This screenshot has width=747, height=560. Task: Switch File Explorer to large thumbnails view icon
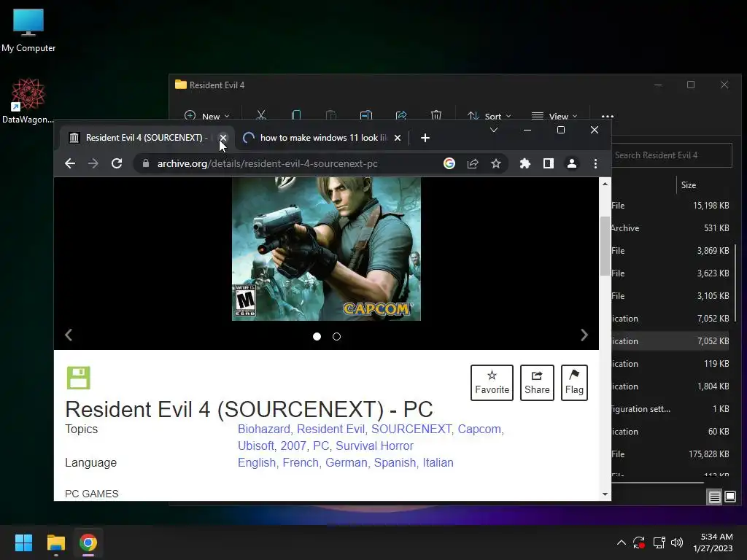tap(730, 497)
